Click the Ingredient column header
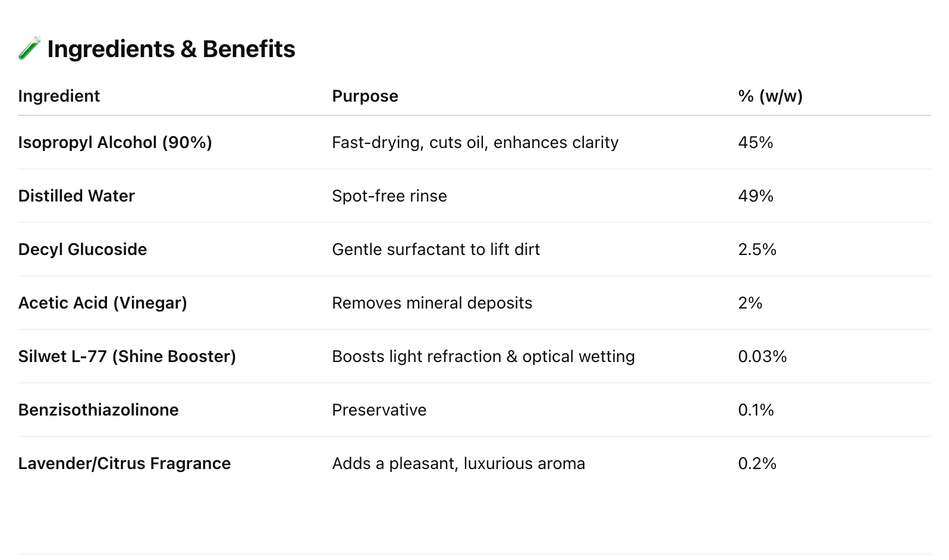 (59, 96)
